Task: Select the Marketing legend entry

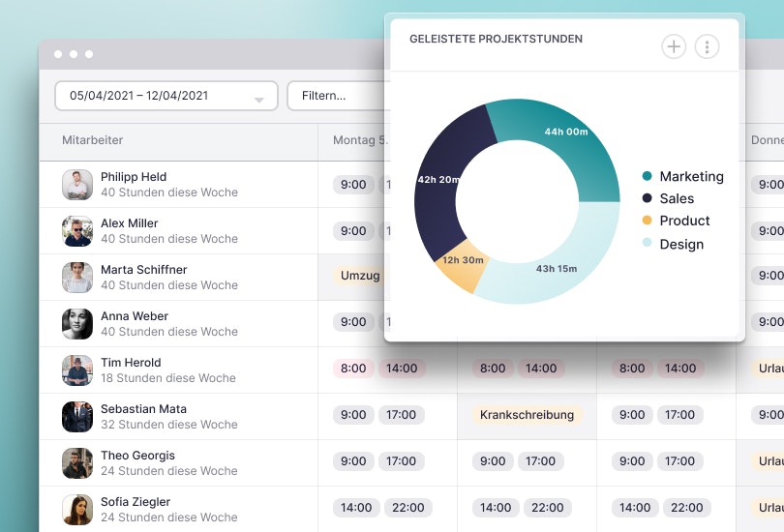Action: [x=682, y=176]
